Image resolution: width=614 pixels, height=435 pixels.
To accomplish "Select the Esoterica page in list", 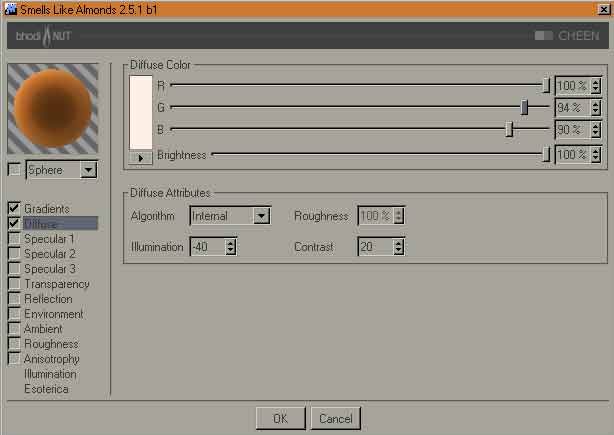I will [x=46, y=389].
